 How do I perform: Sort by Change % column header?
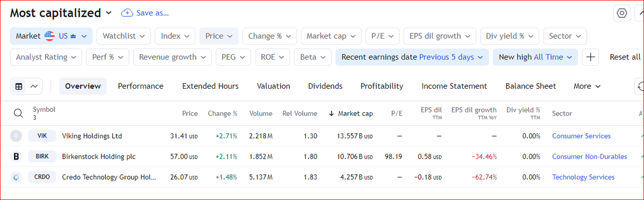223,113
